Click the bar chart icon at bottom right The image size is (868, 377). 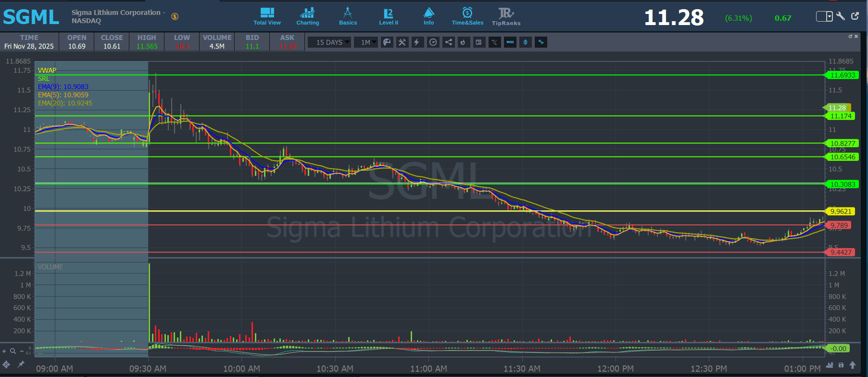point(830,365)
